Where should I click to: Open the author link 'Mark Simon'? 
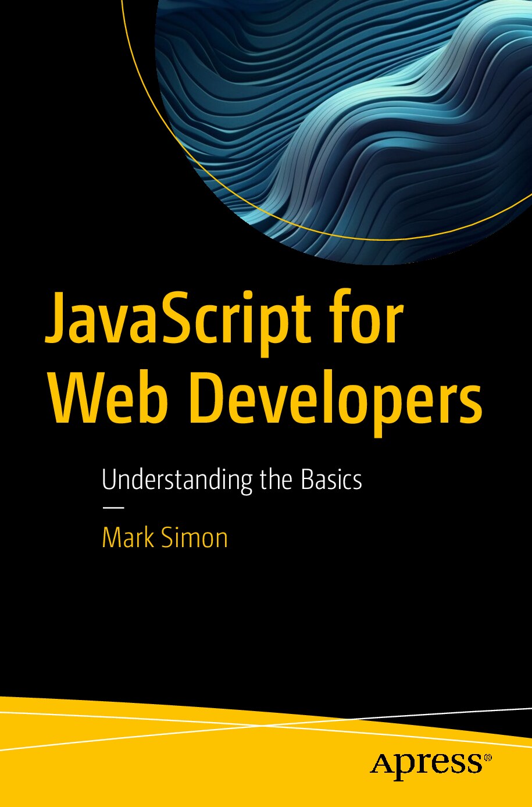click(x=165, y=538)
